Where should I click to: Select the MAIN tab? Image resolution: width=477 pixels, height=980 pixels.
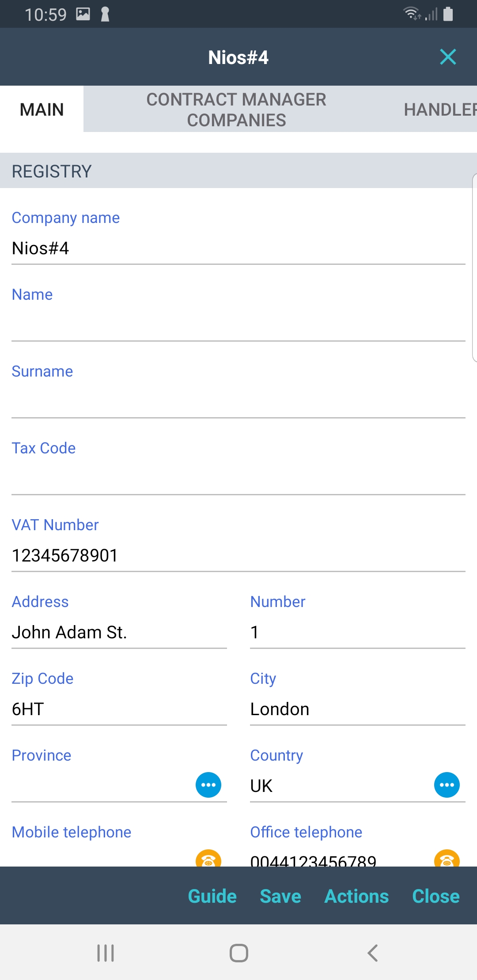point(42,109)
